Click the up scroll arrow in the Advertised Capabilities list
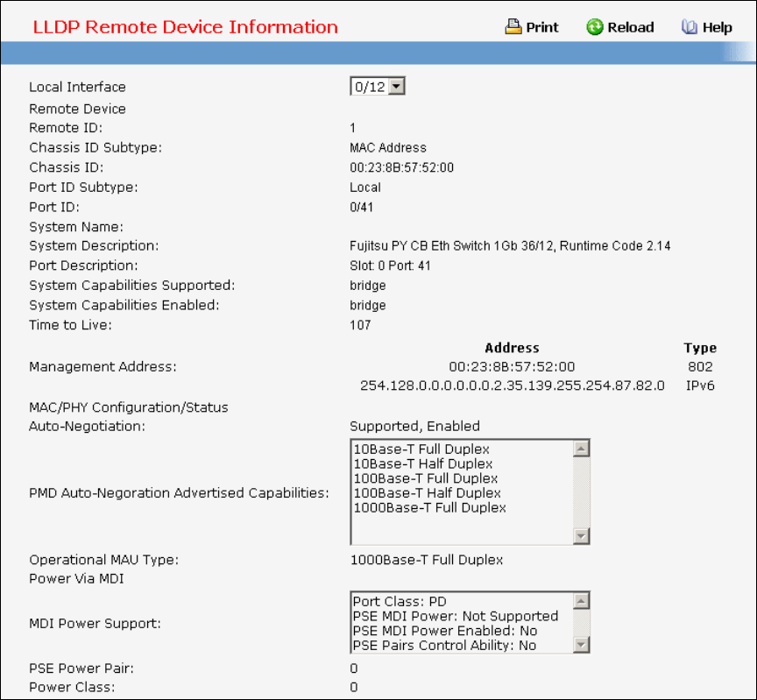 coord(581,449)
